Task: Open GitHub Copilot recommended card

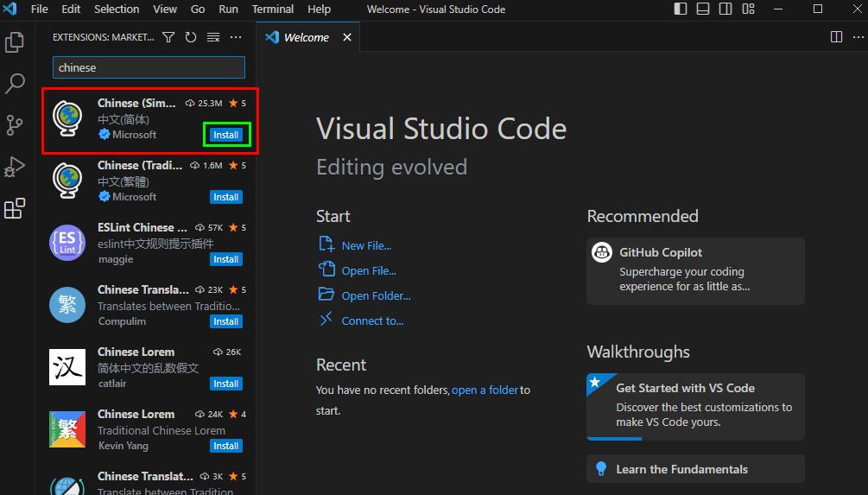Action: pyautogui.click(x=695, y=271)
